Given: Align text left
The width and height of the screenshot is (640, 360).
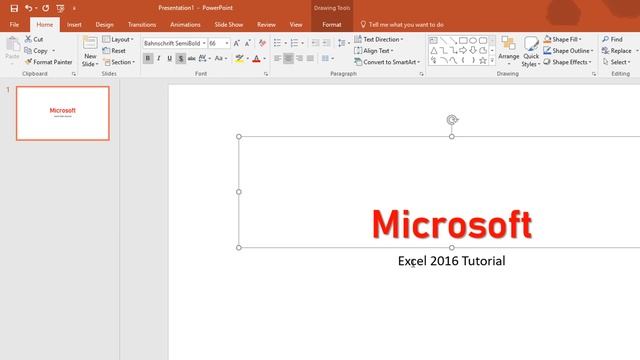Looking at the screenshot, I should [x=278, y=58].
